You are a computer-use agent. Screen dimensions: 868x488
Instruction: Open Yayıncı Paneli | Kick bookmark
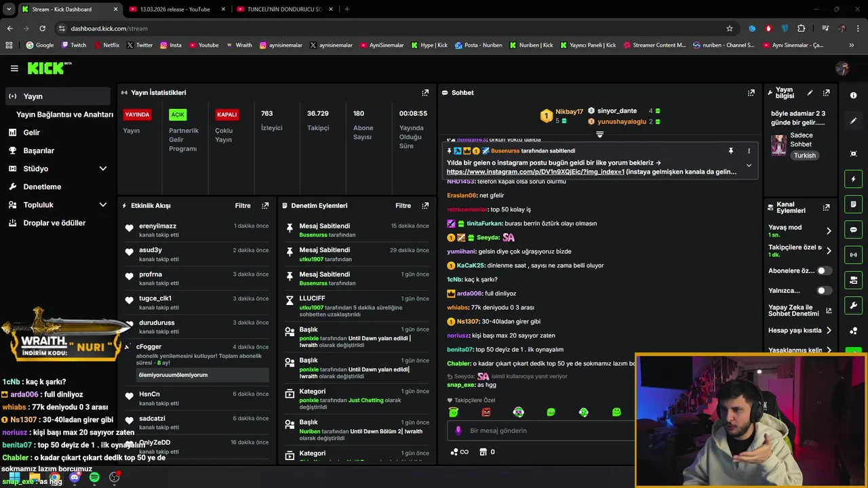pos(588,45)
